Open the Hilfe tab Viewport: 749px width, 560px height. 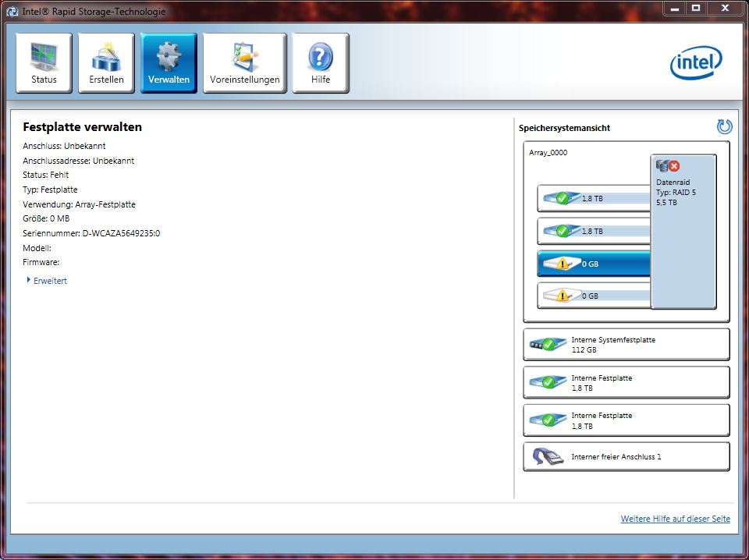pos(321,63)
